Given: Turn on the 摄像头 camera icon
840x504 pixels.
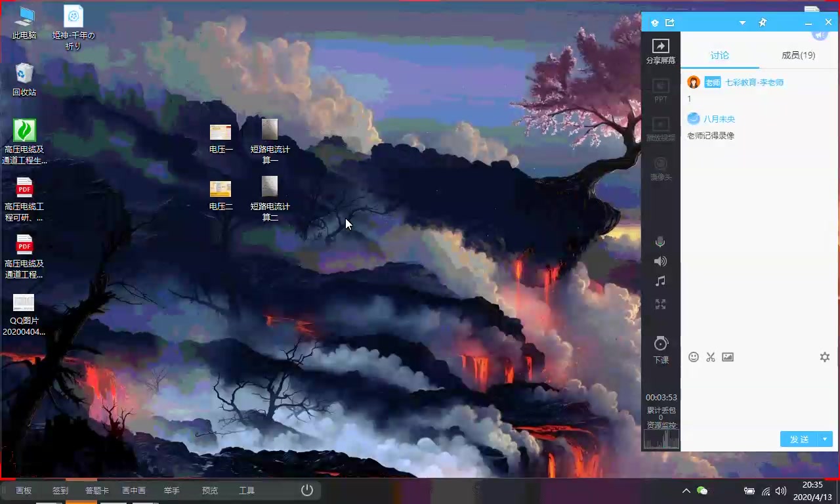Looking at the screenshot, I should point(660,169).
